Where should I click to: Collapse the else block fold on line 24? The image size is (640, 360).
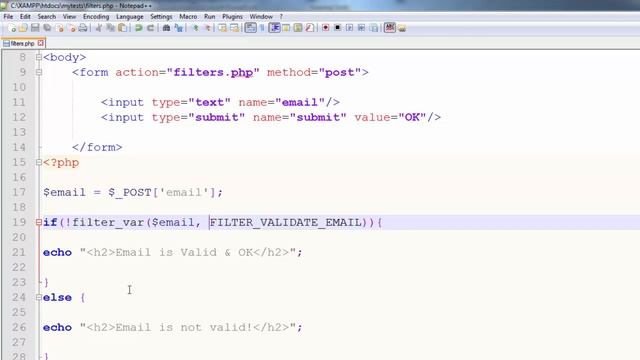[39, 297]
